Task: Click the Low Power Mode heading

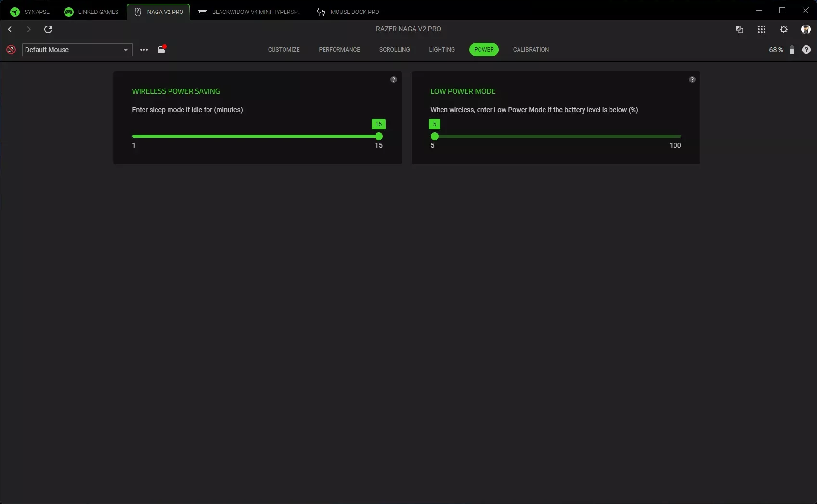Action: click(463, 91)
